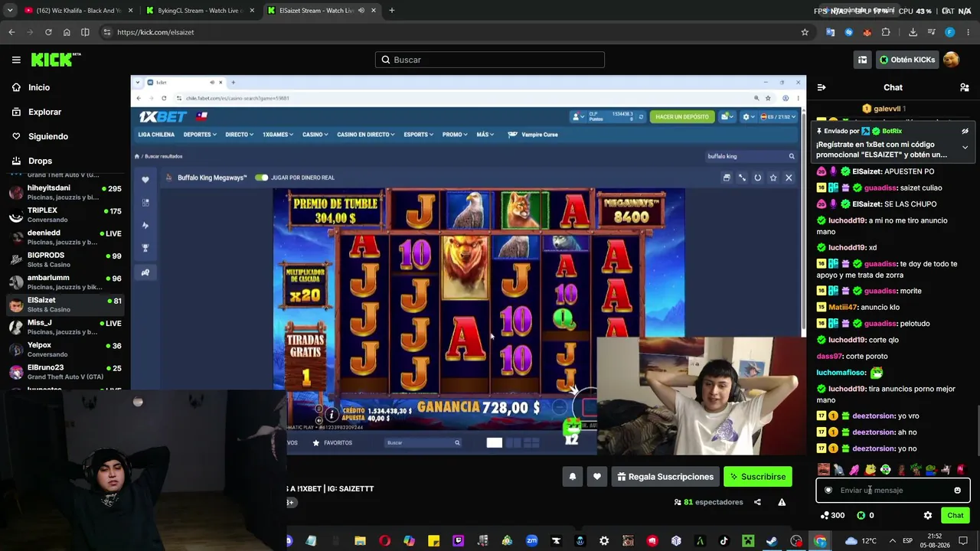
Task: Toggle JUGAR POR DINERO REAL switch
Action: pyautogui.click(x=262, y=178)
